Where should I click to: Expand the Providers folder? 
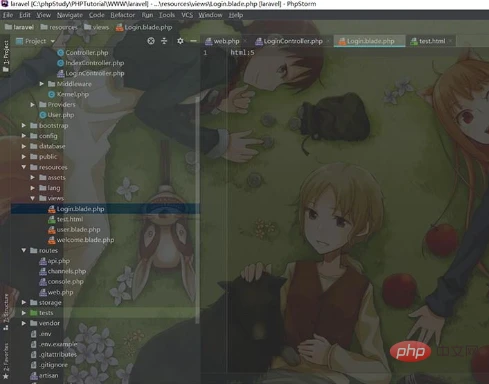pos(33,105)
